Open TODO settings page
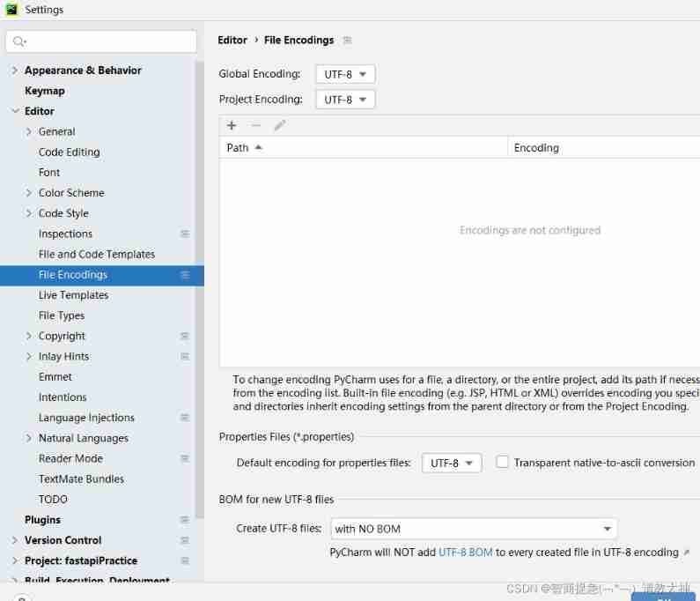The height and width of the screenshot is (601, 700). click(53, 499)
